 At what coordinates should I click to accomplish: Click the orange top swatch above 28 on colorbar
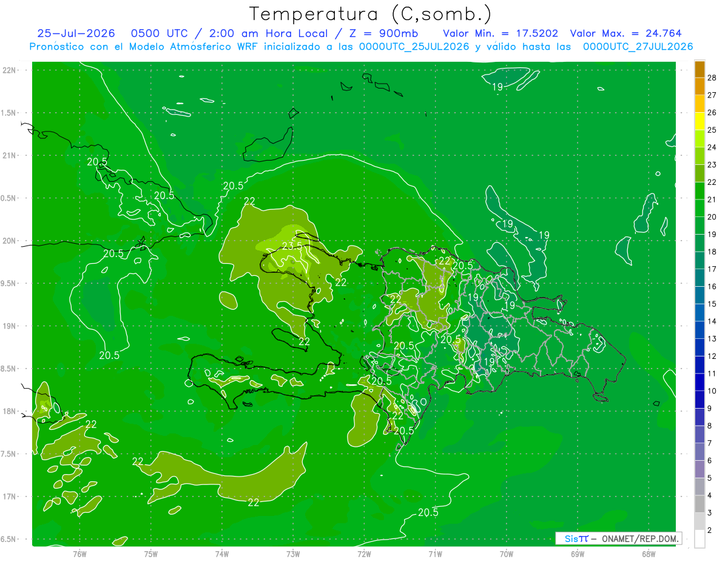point(699,69)
